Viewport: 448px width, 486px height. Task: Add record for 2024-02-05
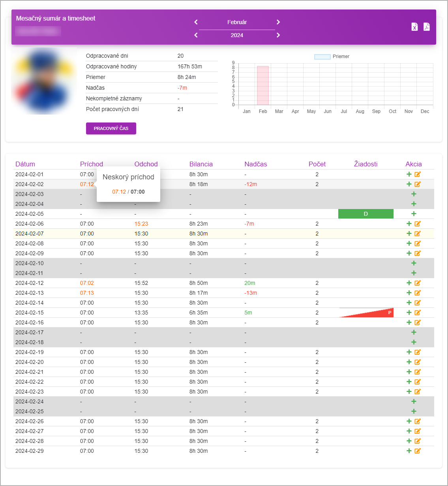(x=414, y=214)
